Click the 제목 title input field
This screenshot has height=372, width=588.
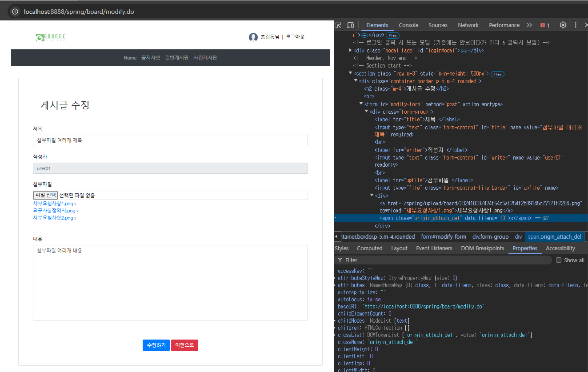pos(170,140)
